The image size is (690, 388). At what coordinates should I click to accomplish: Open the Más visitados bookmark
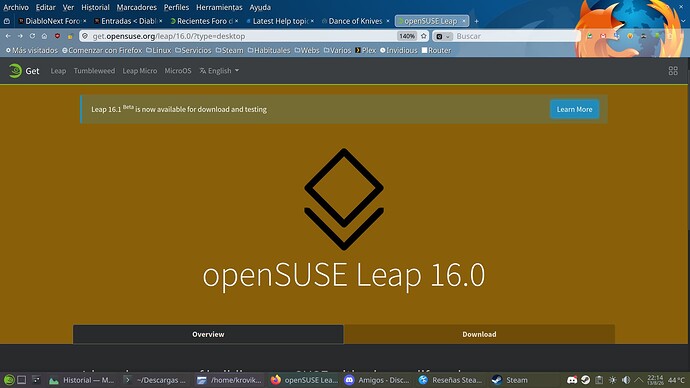pos(32,51)
